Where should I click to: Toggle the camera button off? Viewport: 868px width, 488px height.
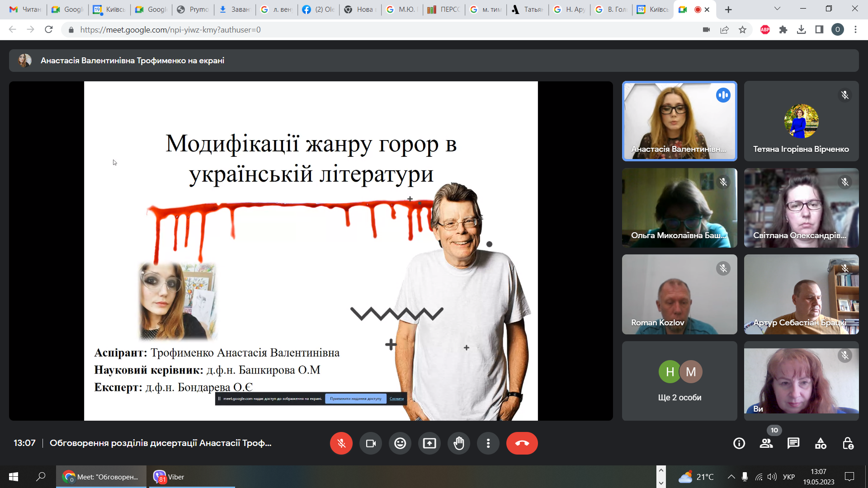point(371,443)
